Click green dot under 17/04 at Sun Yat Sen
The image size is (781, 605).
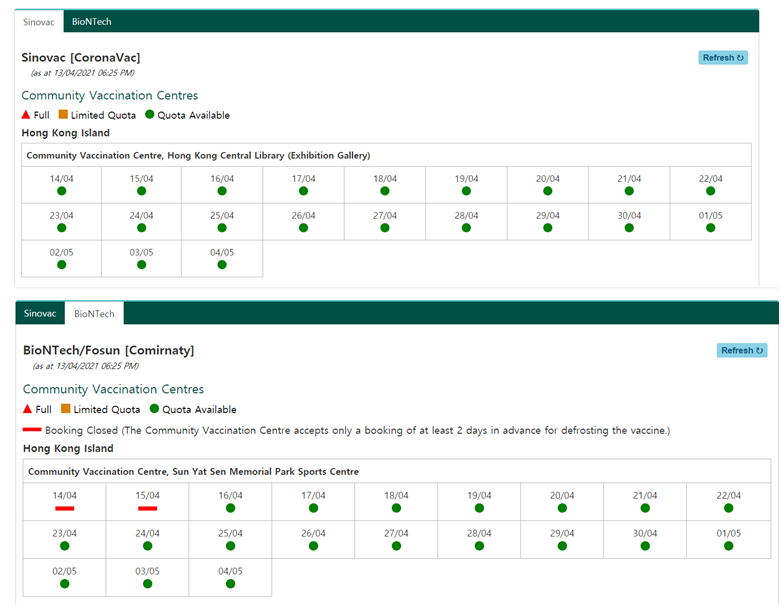point(313,508)
